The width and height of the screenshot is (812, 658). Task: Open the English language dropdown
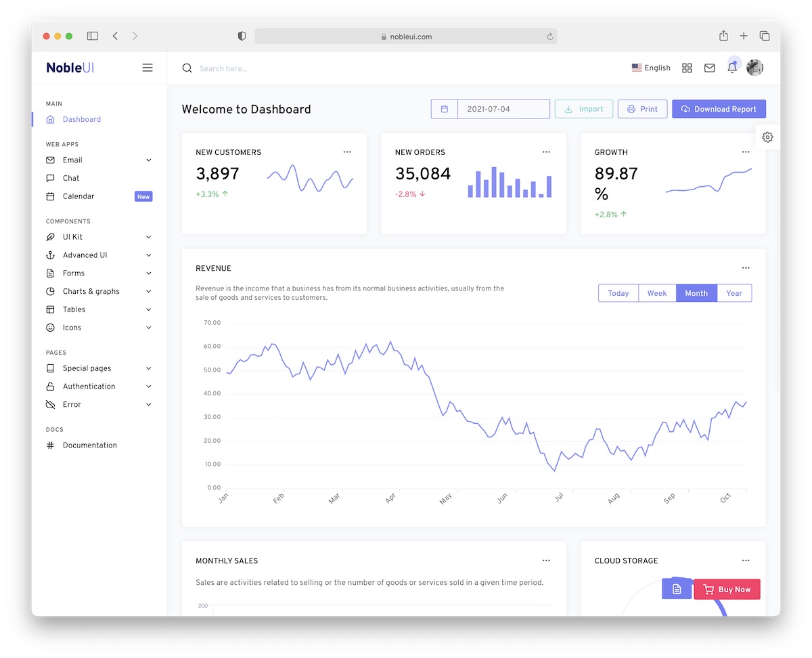tap(651, 68)
